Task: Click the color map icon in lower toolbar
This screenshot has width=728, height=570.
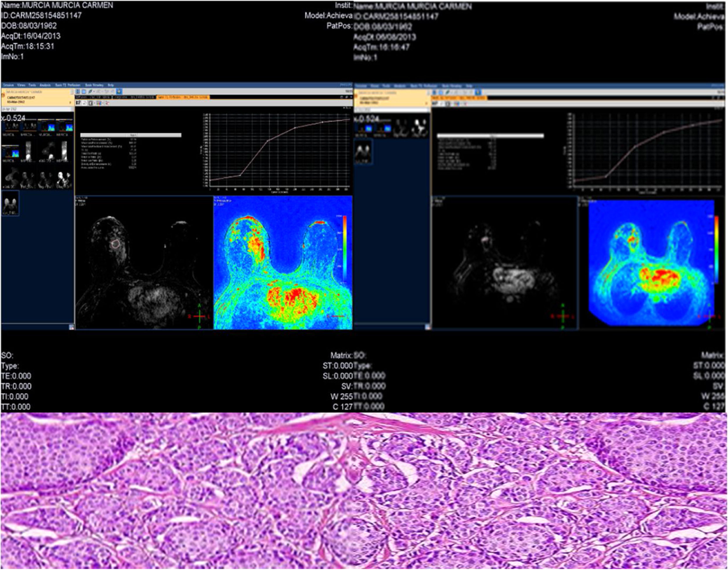Action: (x=99, y=103)
